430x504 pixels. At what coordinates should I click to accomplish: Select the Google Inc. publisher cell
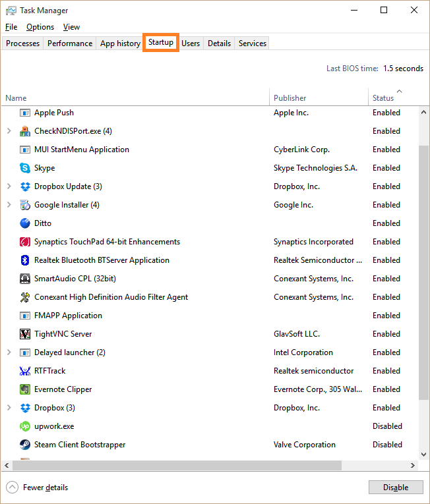point(293,205)
